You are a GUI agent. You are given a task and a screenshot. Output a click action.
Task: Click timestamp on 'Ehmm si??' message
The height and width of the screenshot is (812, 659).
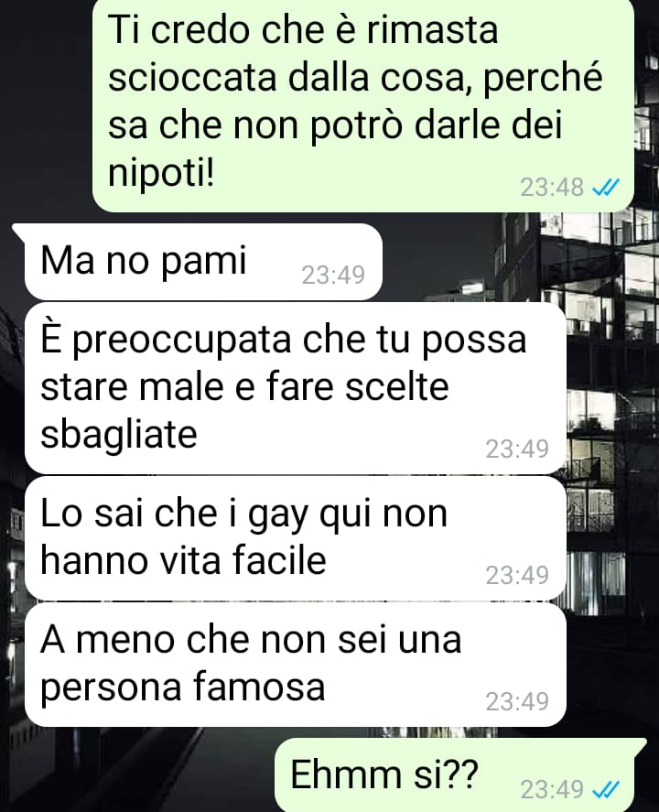552,790
